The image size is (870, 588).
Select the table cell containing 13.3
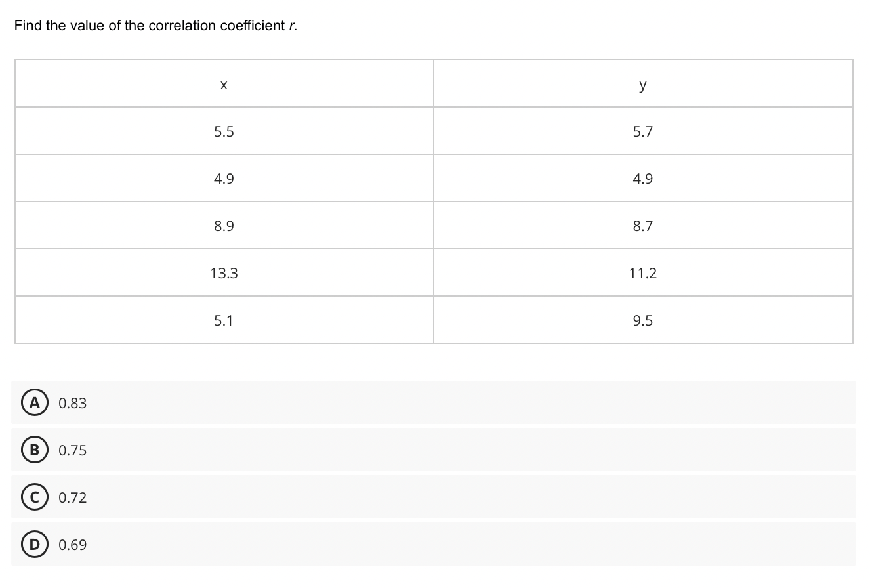coord(223,273)
